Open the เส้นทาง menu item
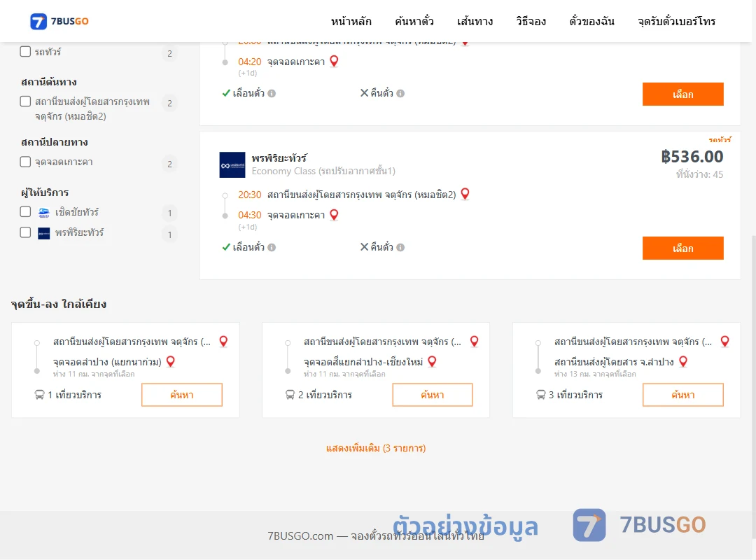The height and width of the screenshot is (560, 756). (475, 21)
